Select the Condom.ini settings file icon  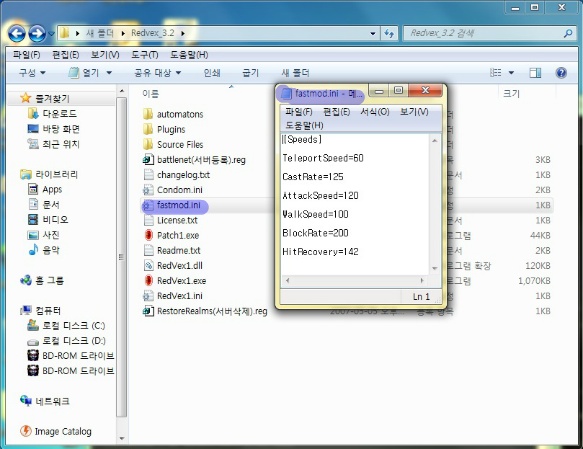148,190
